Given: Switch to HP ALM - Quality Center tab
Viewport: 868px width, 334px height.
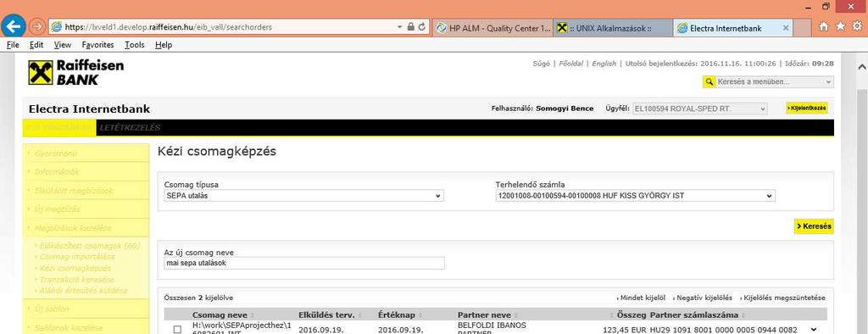Looking at the screenshot, I should click(493, 28).
